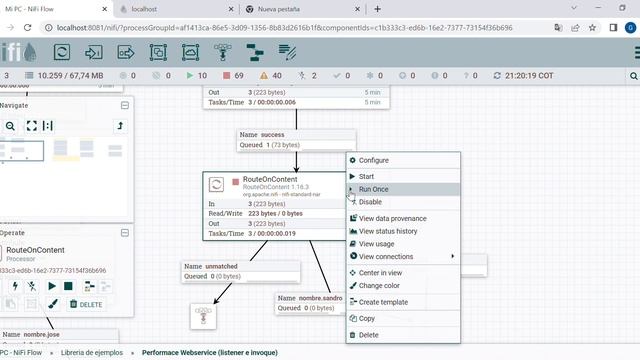Image resolution: width=640 pixels, height=360 pixels.
Task: Select the Template toolbar icon
Action: tap(255, 52)
